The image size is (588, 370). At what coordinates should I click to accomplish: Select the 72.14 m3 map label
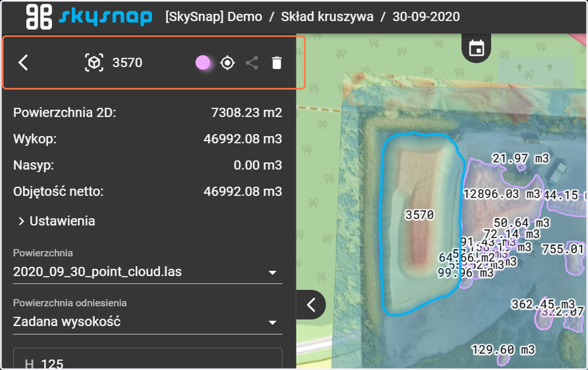[x=511, y=234]
